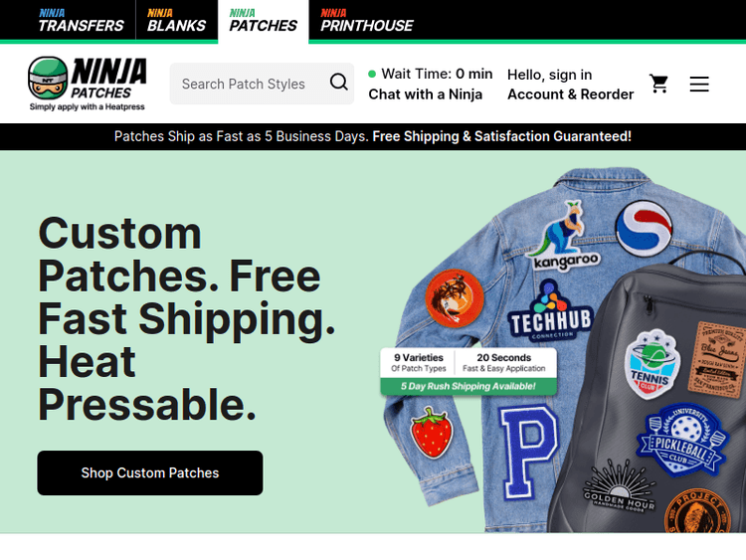This screenshot has width=746, height=560.
Task: Open Chat with a Ninja
Action: 426,94
